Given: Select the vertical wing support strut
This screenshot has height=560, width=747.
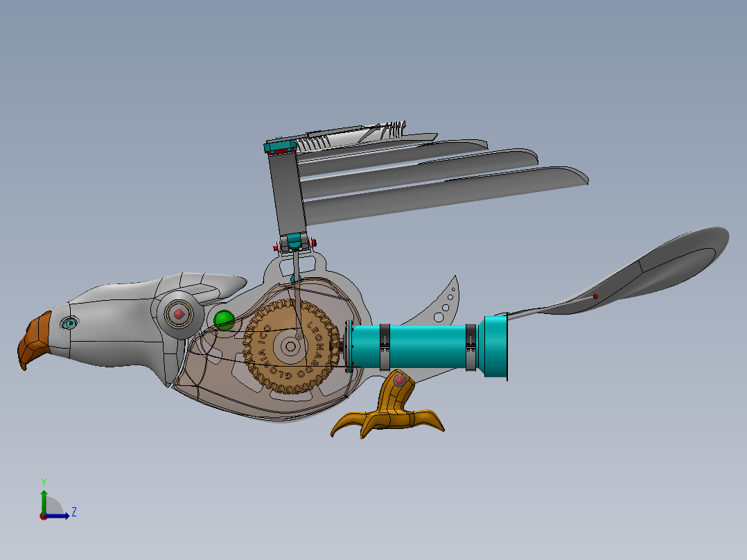Looking at the screenshot, I should click(286, 194).
